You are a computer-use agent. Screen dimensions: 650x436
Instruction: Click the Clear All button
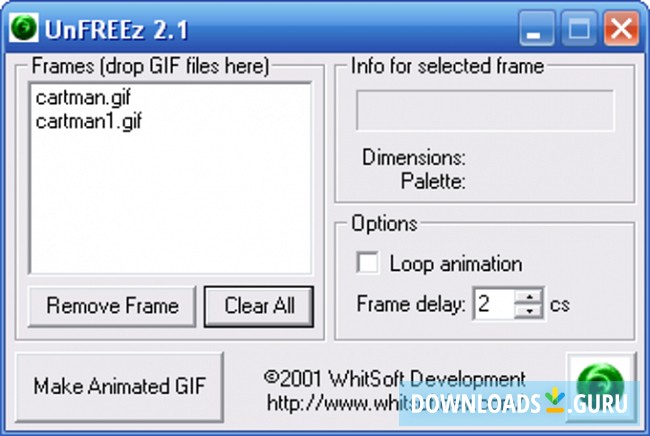pyautogui.click(x=259, y=306)
